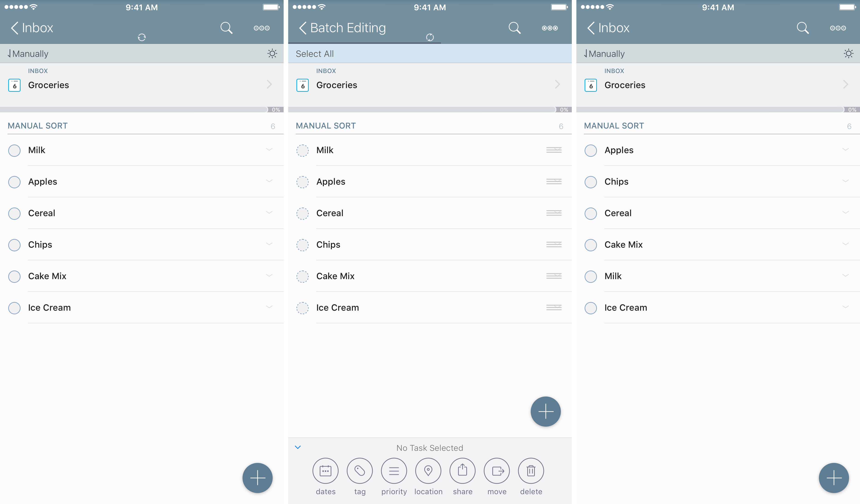Complete the Chips task where Chips follows Apples

590,182
